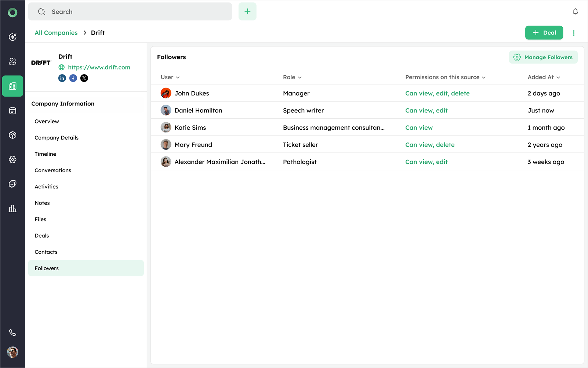Open the more options kebab menu

tap(574, 33)
